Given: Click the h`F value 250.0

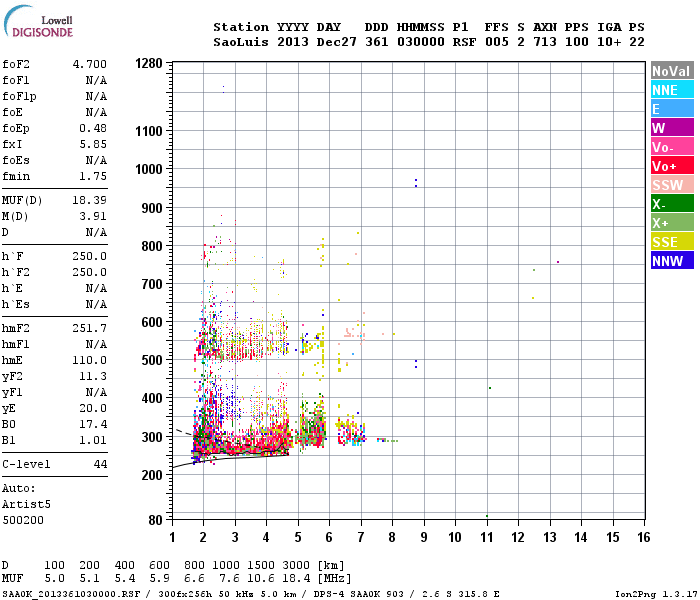Looking at the screenshot, I should point(90,256).
